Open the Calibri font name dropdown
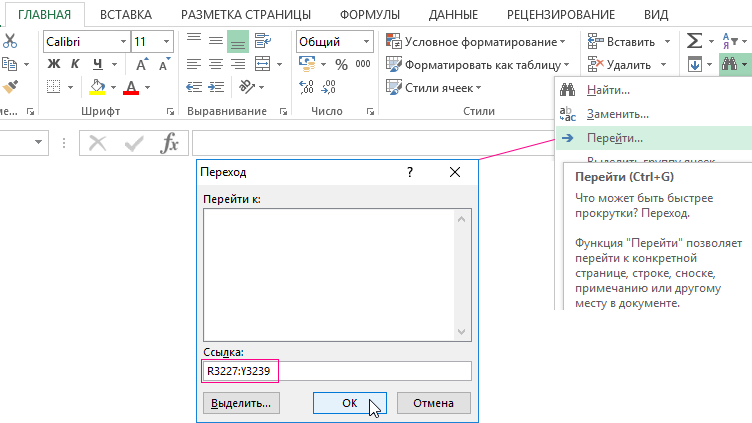Image resolution: width=752 pixels, height=423 pixels. (x=123, y=42)
